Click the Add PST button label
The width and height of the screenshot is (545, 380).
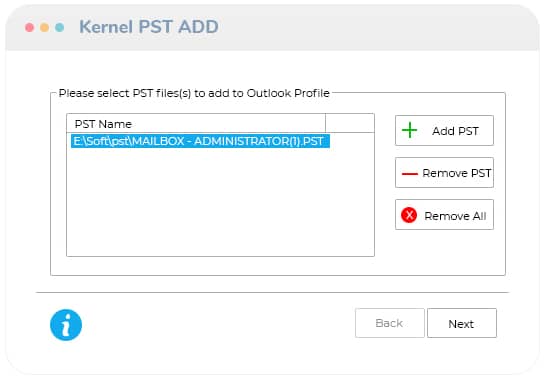pyautogui.click(x=455, y=131)
